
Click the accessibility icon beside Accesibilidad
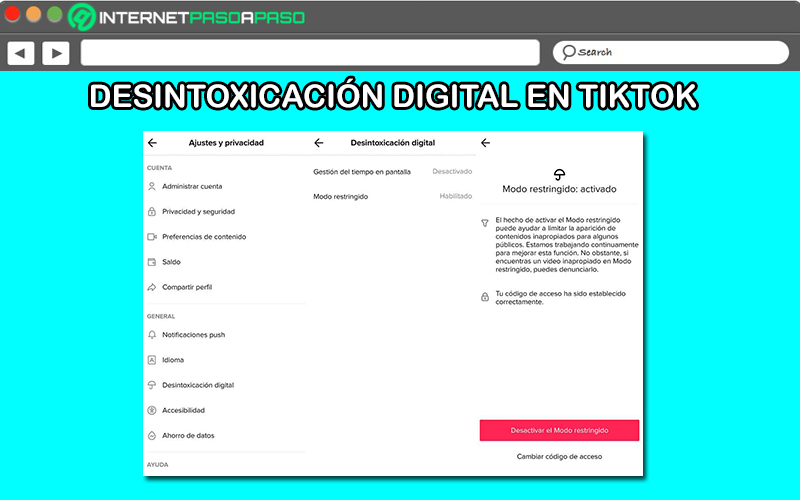(152, 410)
